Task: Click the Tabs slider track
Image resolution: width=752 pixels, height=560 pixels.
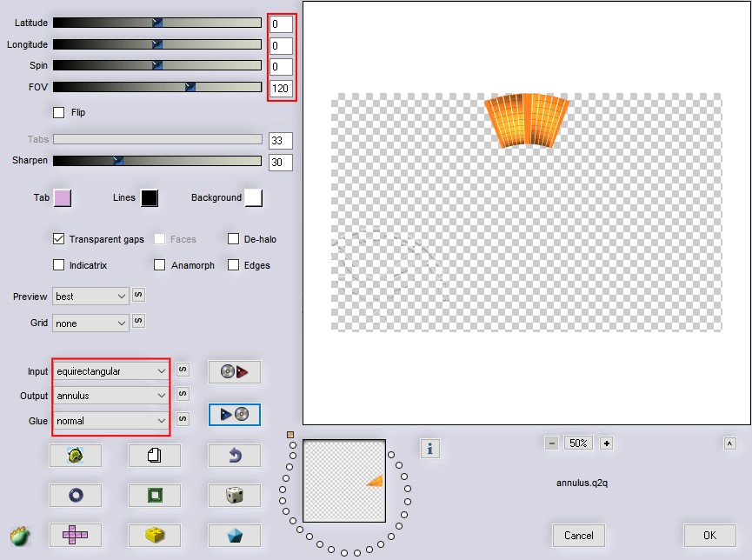Action: tap(157, 139)
